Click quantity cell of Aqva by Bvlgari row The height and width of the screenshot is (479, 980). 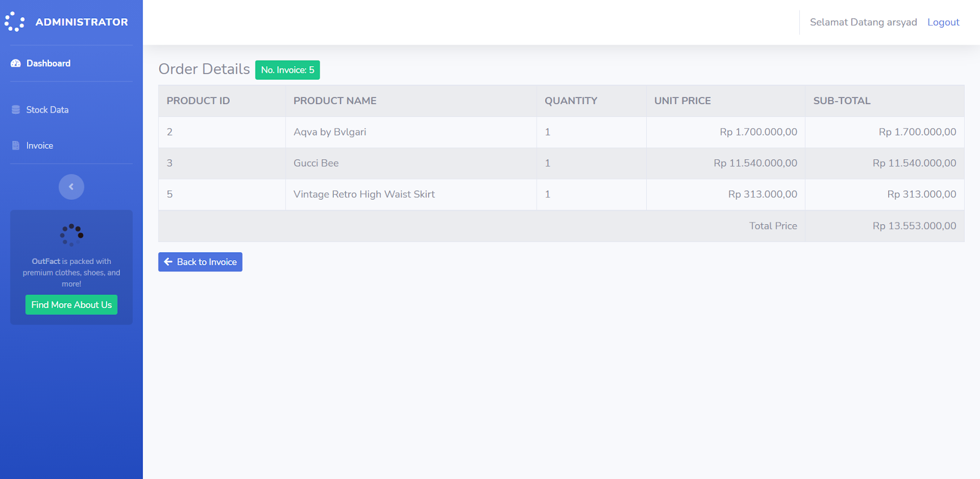[591, 132]
